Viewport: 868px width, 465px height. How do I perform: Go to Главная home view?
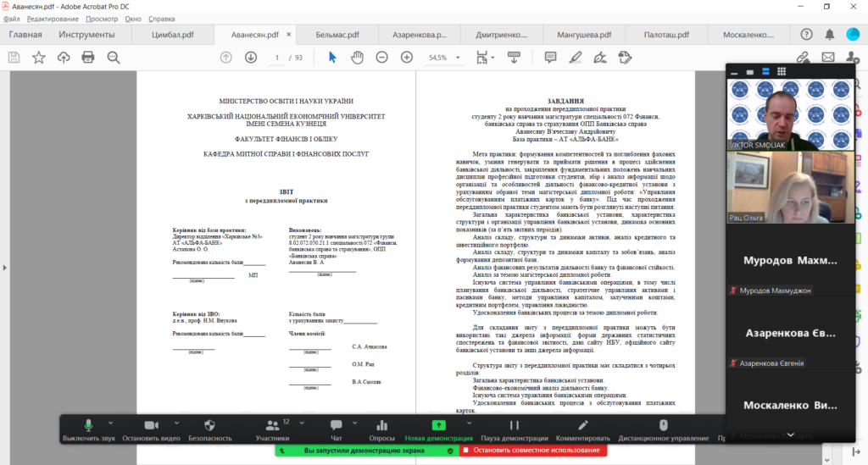click(x=25, y=34)
